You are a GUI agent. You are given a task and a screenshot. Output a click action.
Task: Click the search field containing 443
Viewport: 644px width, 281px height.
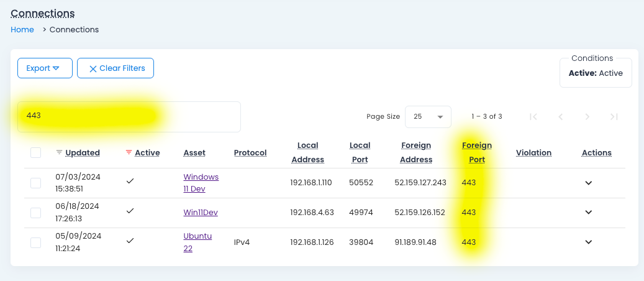129,116
